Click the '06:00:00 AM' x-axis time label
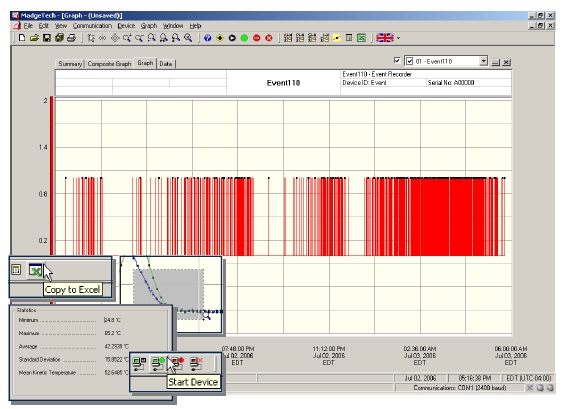This screenshot has width=569, height=409. (511, 349)
